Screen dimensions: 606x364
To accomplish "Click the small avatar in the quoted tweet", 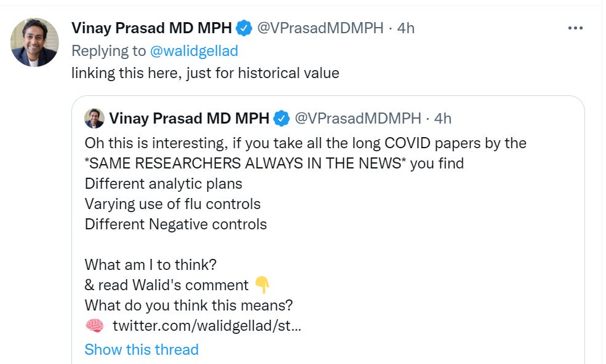I will click(x=94, y=118).
